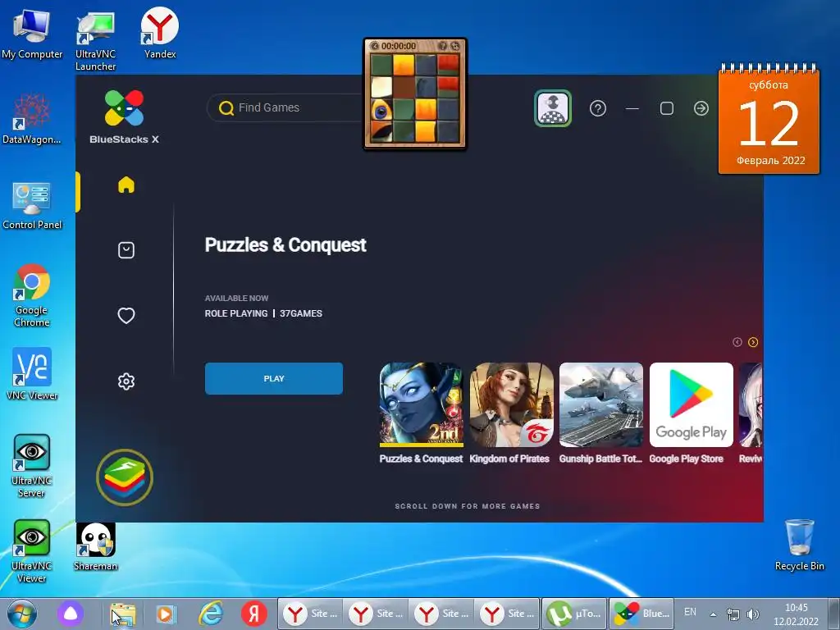Open Windows Media Player taskbar icon
840x630 pixels.
pos(166,614)
